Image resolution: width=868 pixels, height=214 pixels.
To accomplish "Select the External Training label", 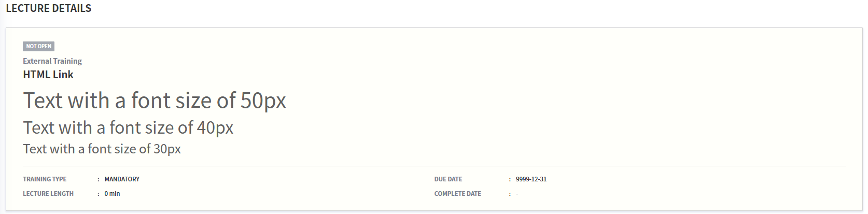I will 52,61.
